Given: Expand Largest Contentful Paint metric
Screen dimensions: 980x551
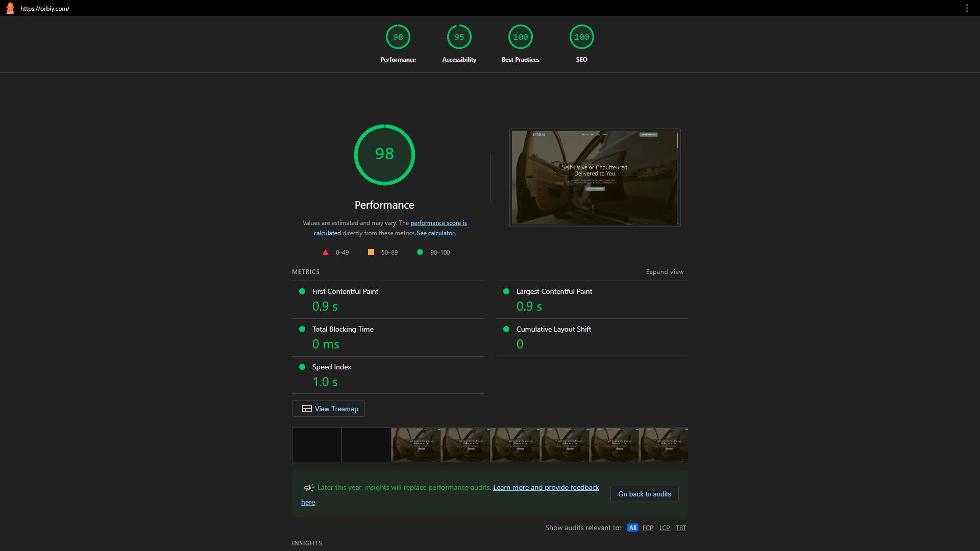Looking at the screenshot, I should 554,291.
